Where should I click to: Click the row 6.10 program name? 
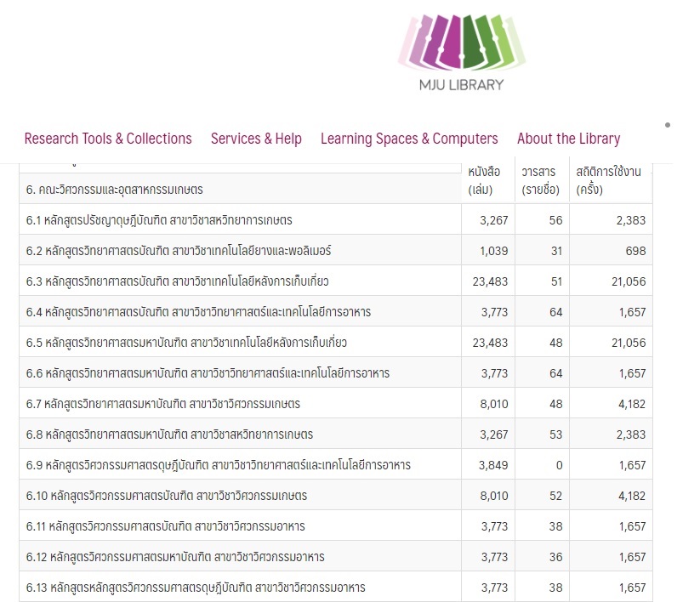(x=167, y=496)
